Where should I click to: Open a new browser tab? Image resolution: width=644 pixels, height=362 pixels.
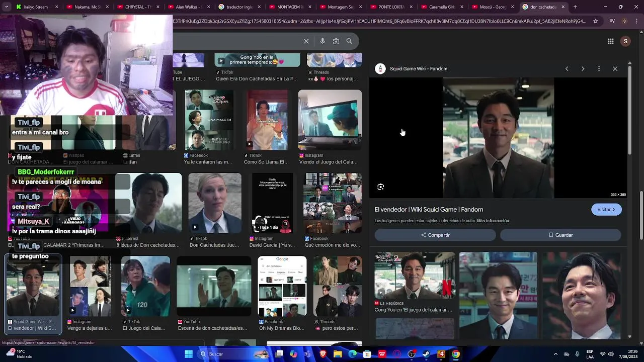[x=575, y=7]
